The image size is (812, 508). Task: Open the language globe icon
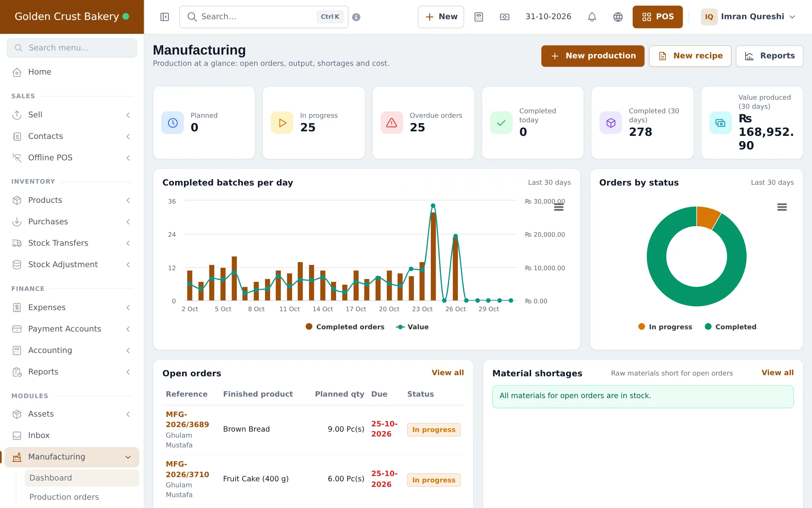618,17
